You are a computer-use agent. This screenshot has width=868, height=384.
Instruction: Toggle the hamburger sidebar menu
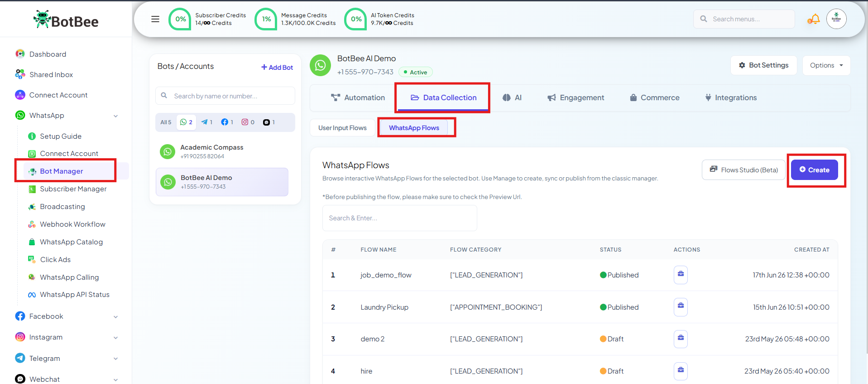click(x=155, y=19)
